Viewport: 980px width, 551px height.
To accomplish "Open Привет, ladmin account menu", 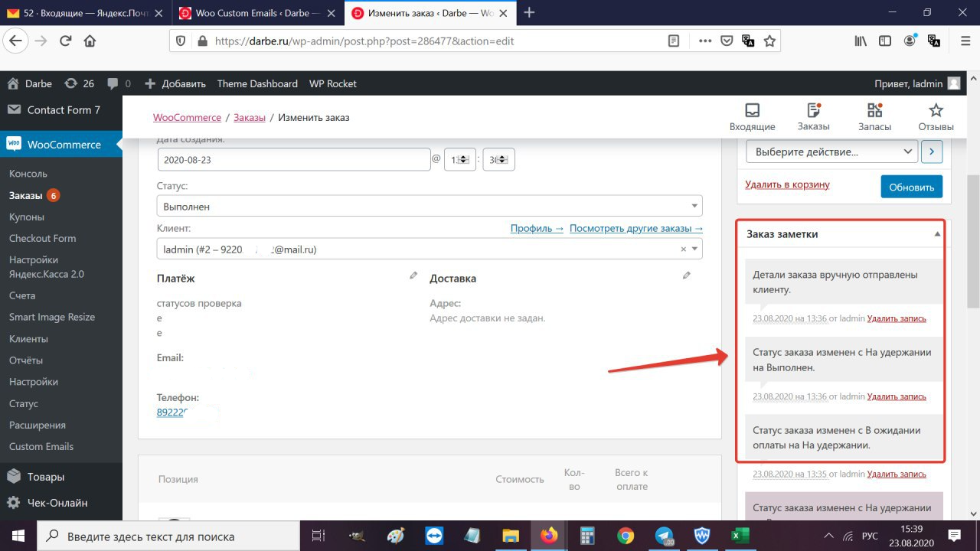I will pos(917,83).
